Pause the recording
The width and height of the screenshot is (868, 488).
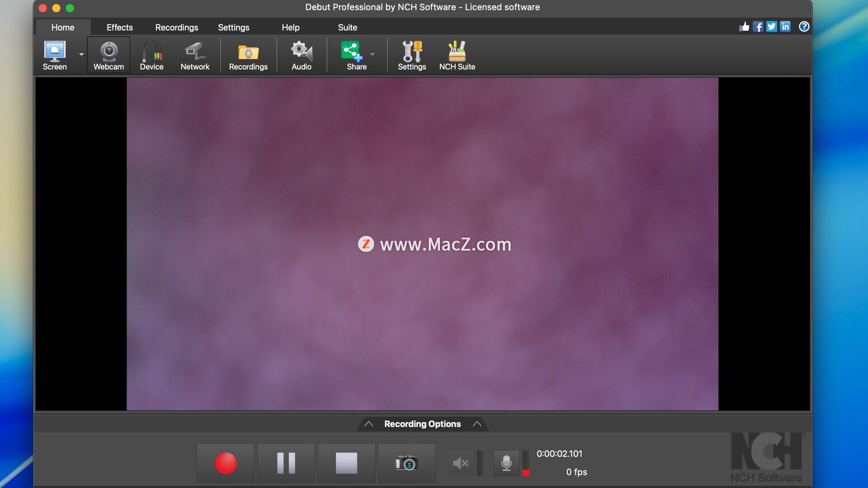(286, 463)
